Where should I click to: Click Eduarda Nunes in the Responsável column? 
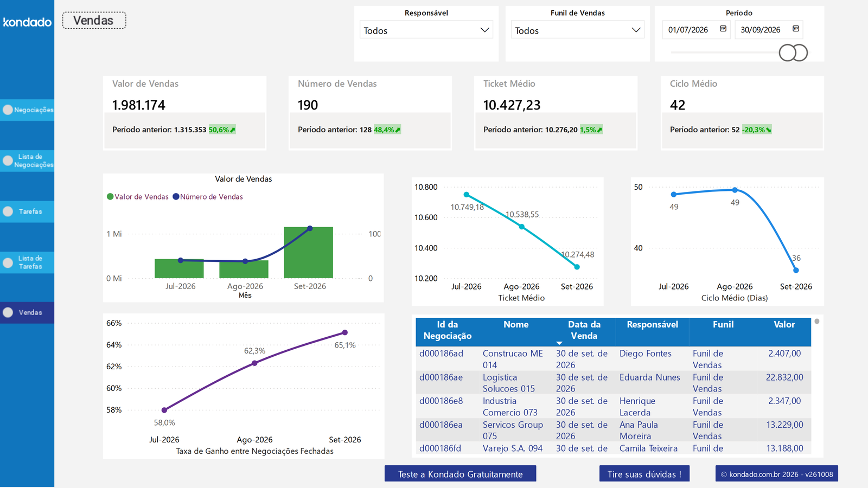pos(650,377)
